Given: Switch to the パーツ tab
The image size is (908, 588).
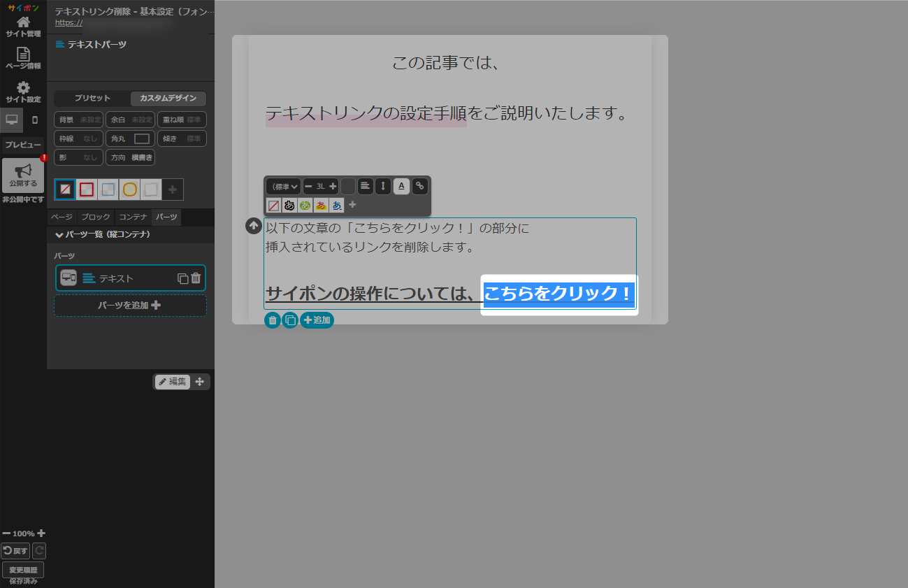Looking at the screenshot, I should pos(166,217).
